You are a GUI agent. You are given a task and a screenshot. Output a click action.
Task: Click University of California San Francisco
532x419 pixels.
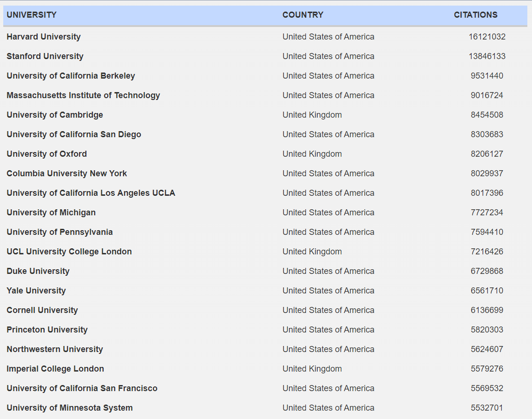(x=82, y=388)
